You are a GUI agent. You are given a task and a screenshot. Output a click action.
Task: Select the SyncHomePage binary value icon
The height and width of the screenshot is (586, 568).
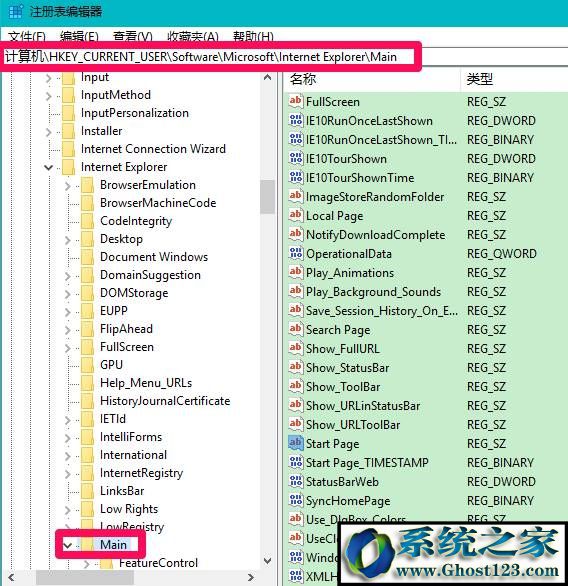pos(295,500)
